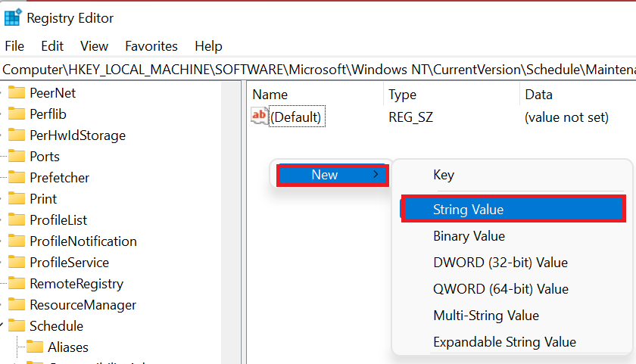Image resolution: width=636 pixels, height=364 pixels.
Task: Select the Prefetcher folder icon
Action: [x=17, y=177]
